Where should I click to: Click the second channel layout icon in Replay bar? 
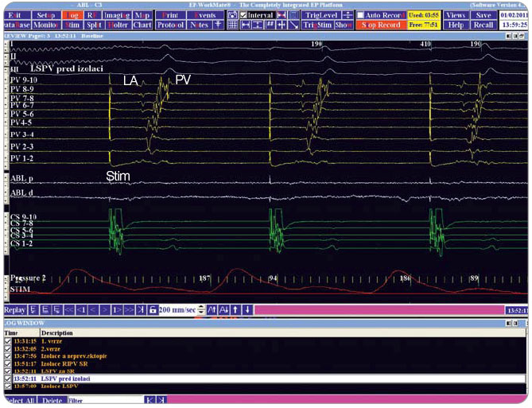tap(45, 309)
